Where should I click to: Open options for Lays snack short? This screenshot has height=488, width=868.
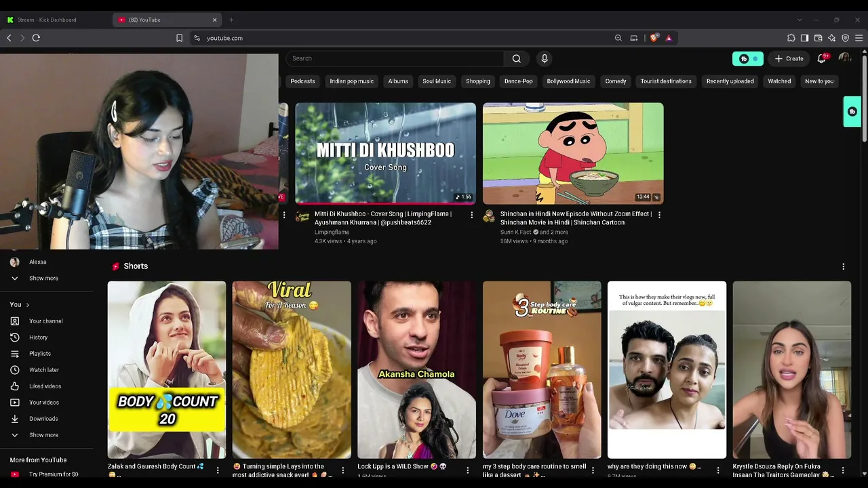pyautogui.click(x=342, y=470)
